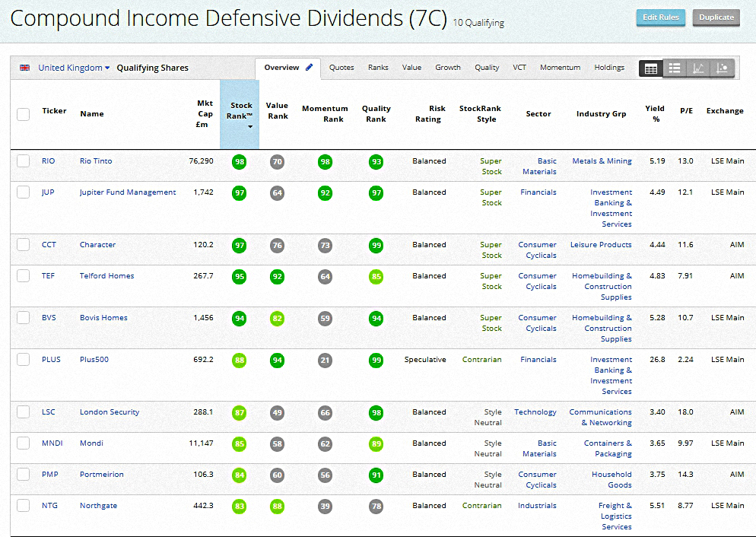Screen dimensions: 756x537
Task: Switch to the Holdings tab
Action: 609,68
